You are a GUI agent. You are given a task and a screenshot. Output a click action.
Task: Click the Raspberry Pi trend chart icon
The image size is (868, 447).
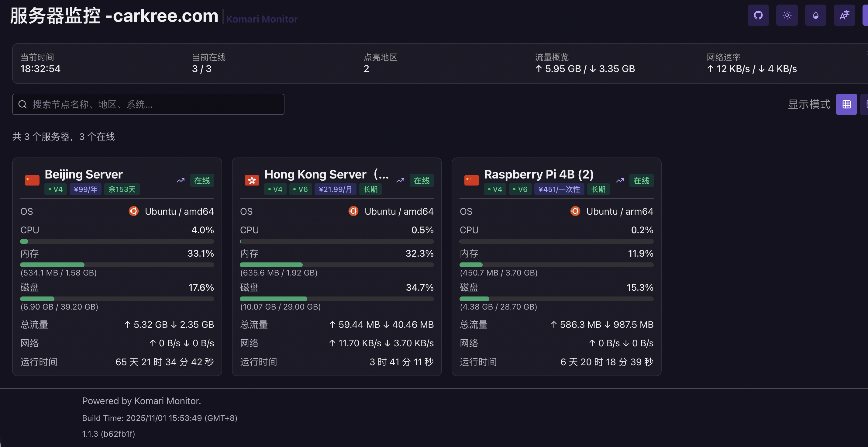620,180
